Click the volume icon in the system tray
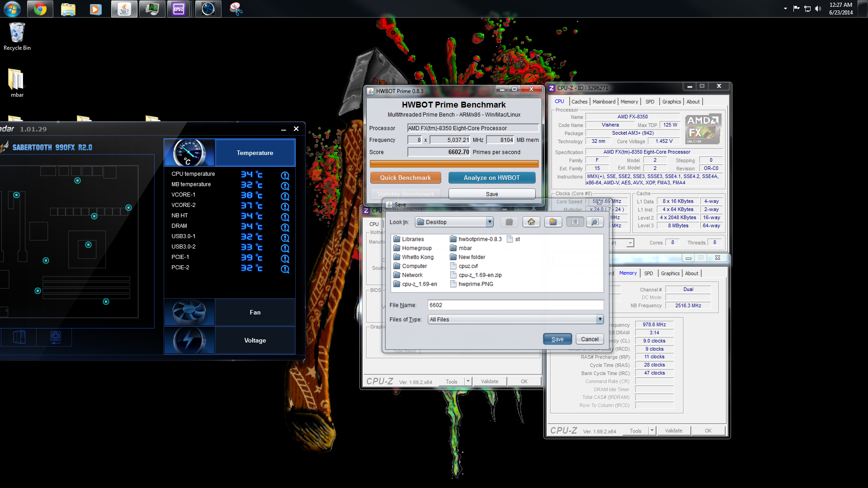This screenshot has height=488, width=868. pos(818,9)
